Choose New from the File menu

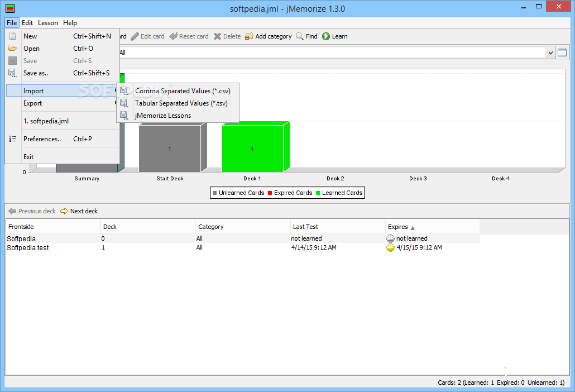point(63,36)
